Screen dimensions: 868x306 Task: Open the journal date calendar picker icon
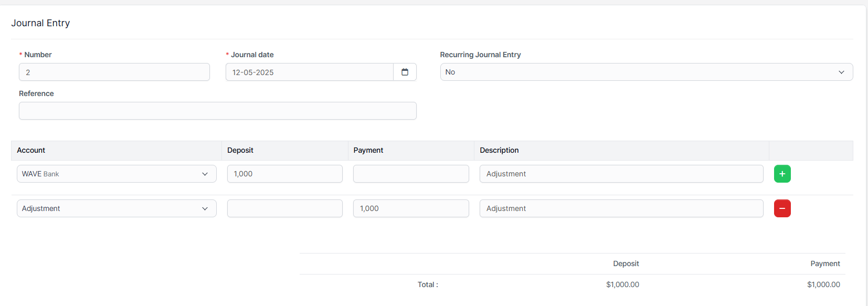point(405,72)
